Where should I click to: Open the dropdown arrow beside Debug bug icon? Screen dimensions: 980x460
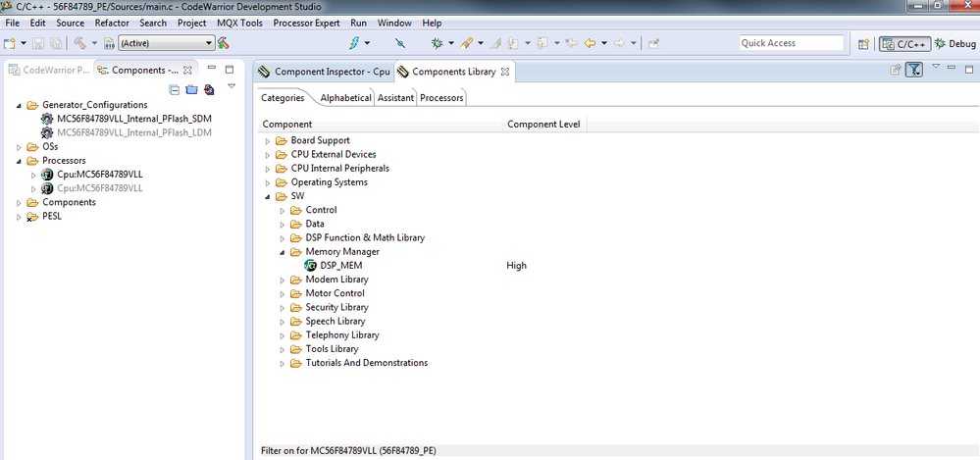pyautogui.click(x=450, y=43)
